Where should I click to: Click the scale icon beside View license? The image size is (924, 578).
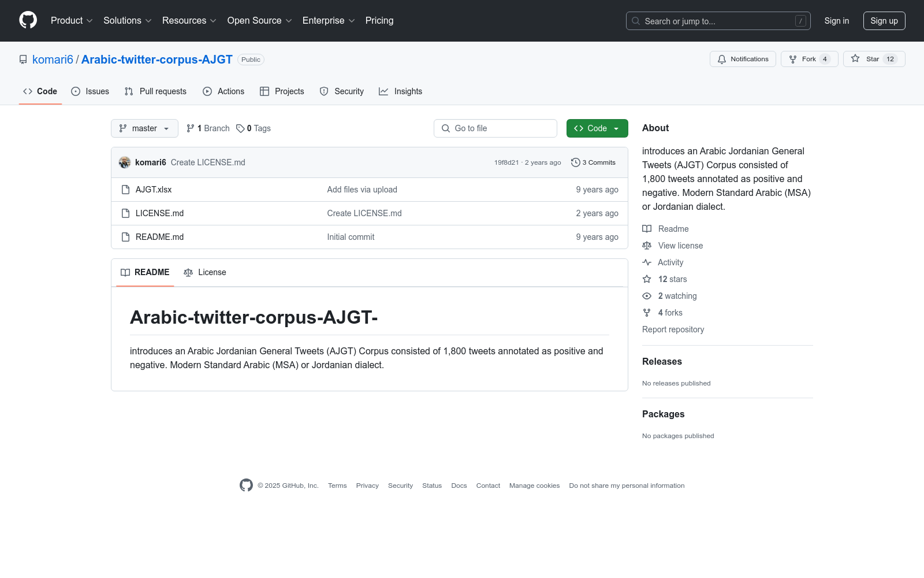point(647,246)
